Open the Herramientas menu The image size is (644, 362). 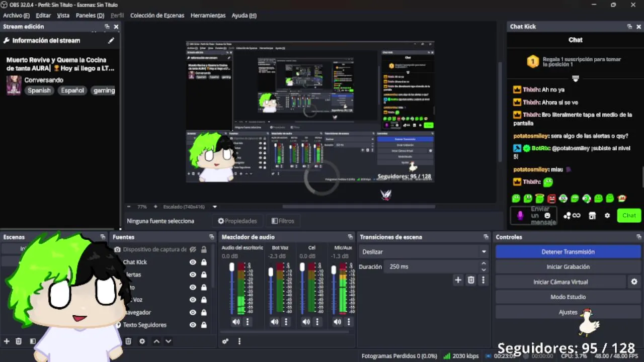[208, 15]
